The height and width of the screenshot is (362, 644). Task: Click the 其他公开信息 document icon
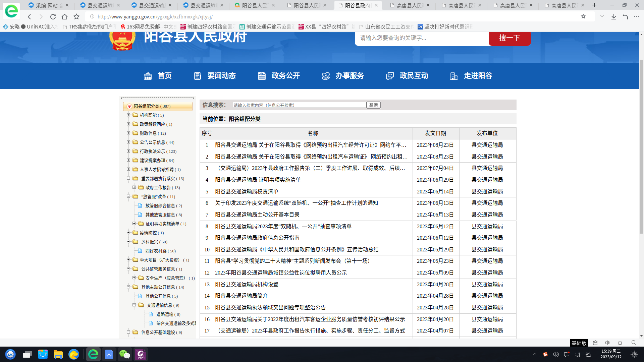coord(140,296)
